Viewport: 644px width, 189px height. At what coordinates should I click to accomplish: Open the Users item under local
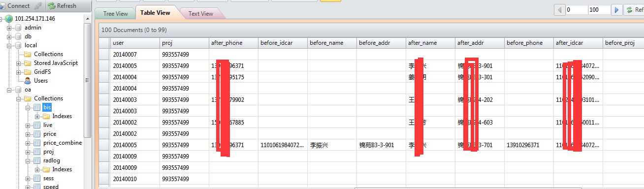click(41, 81)
